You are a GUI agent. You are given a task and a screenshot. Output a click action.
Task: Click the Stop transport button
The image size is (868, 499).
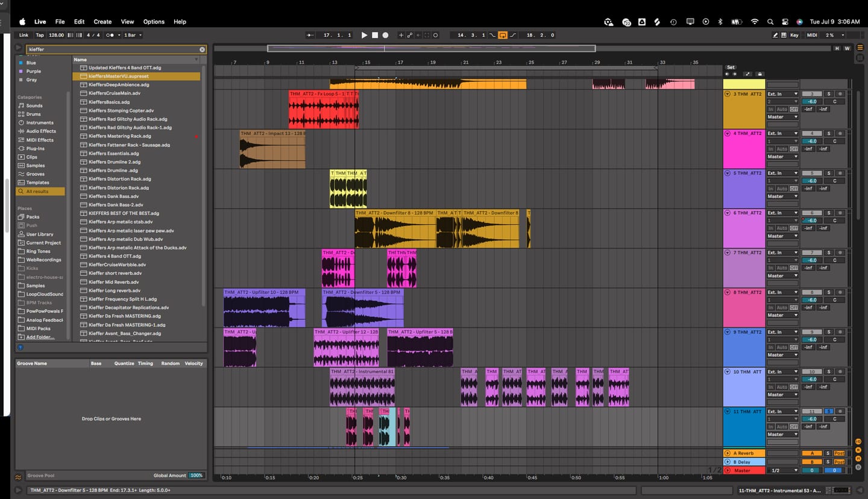pyautogui.click(x=375, y=36)
